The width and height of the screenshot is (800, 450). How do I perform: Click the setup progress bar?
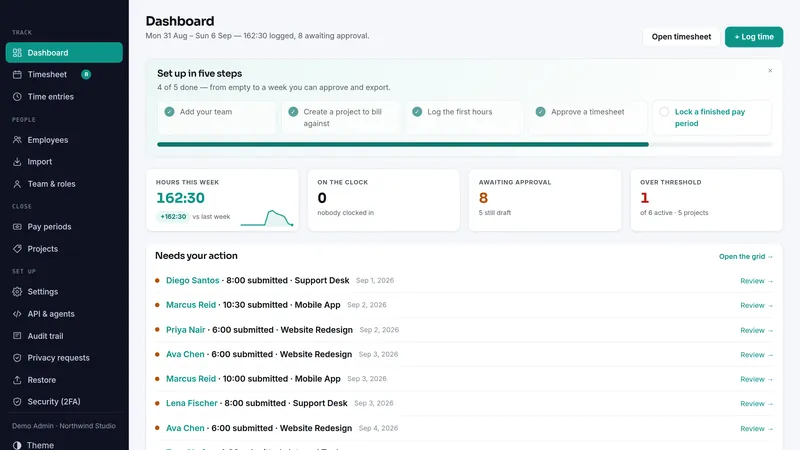point(465,144)
